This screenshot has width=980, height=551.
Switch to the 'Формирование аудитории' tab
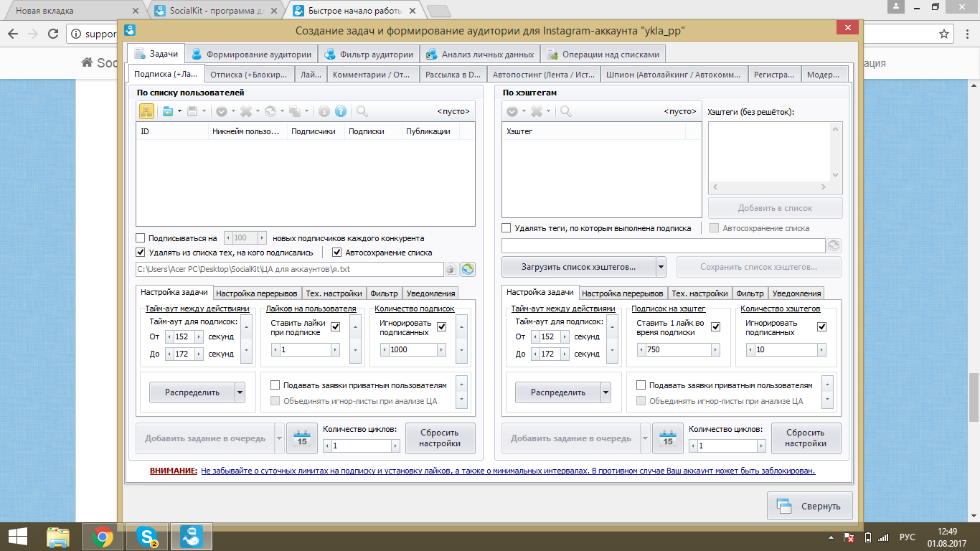(251, 54)
